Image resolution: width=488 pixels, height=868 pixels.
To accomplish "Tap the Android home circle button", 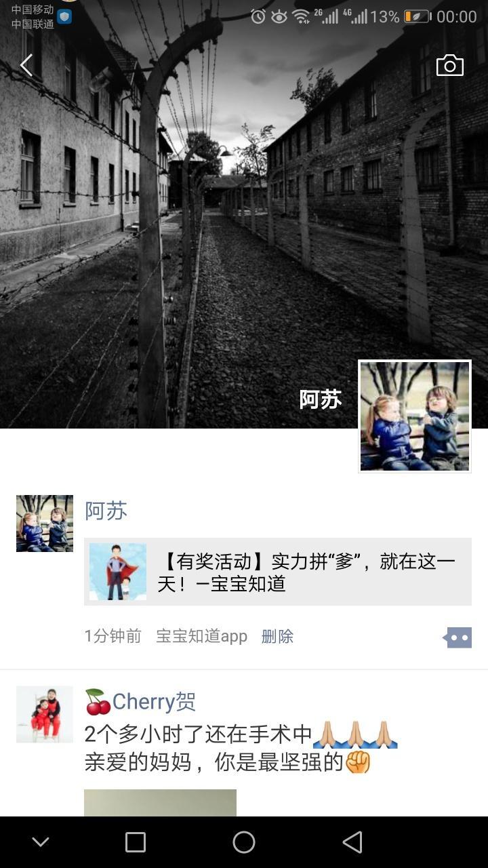I will [244, 842].
